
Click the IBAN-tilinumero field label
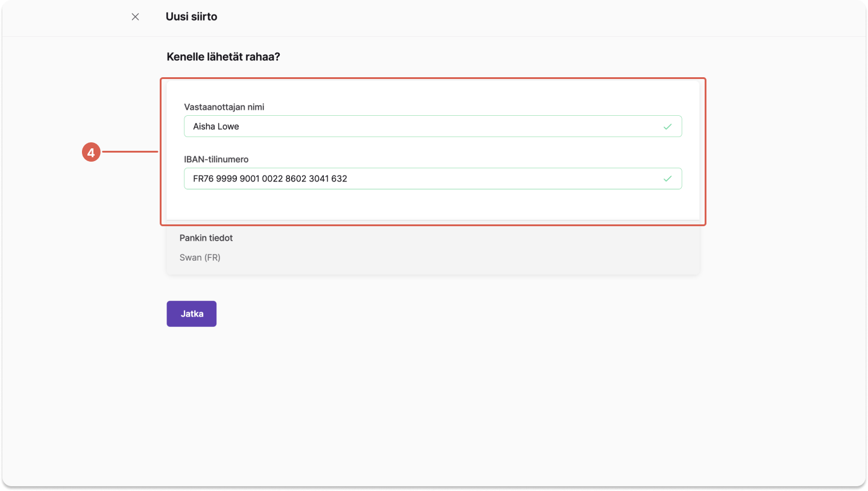point(216,160)
